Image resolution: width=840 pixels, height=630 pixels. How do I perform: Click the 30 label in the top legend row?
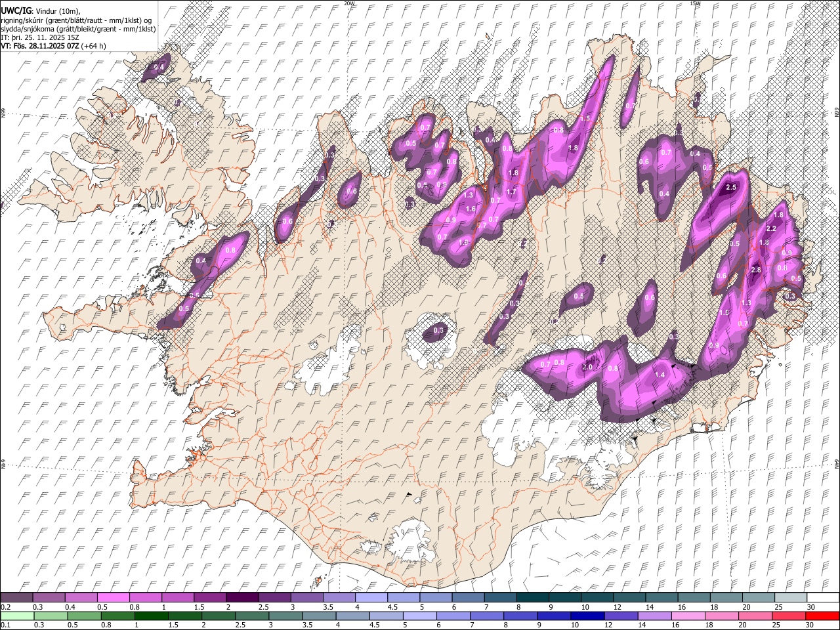pos(810,607)
